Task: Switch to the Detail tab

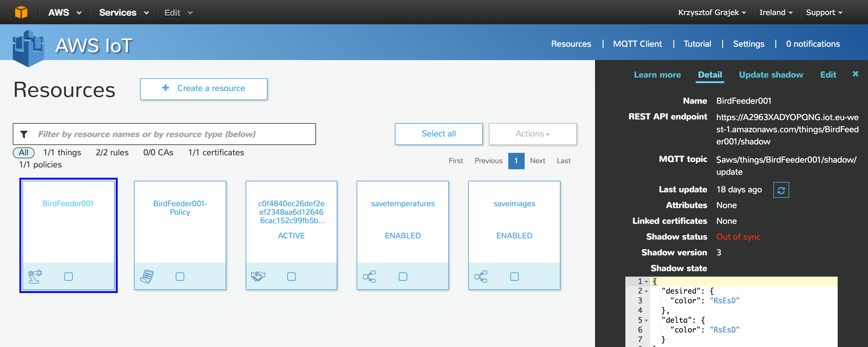Action: pos(710,75)
